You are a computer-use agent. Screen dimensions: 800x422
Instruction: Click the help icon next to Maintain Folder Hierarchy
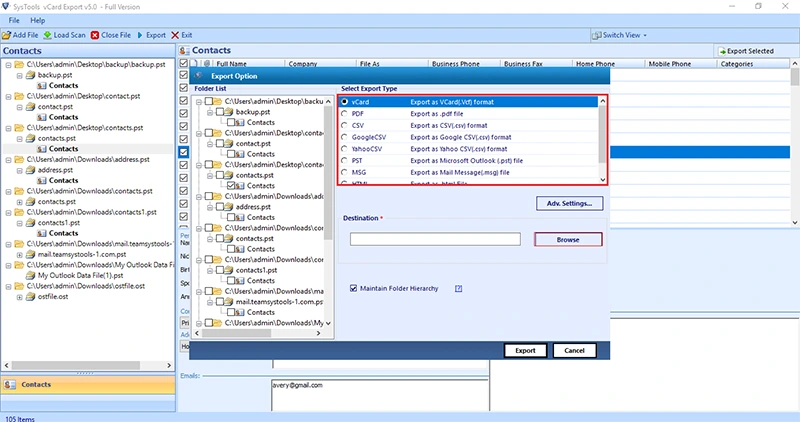pyautogui.click(x=458, y=288)
